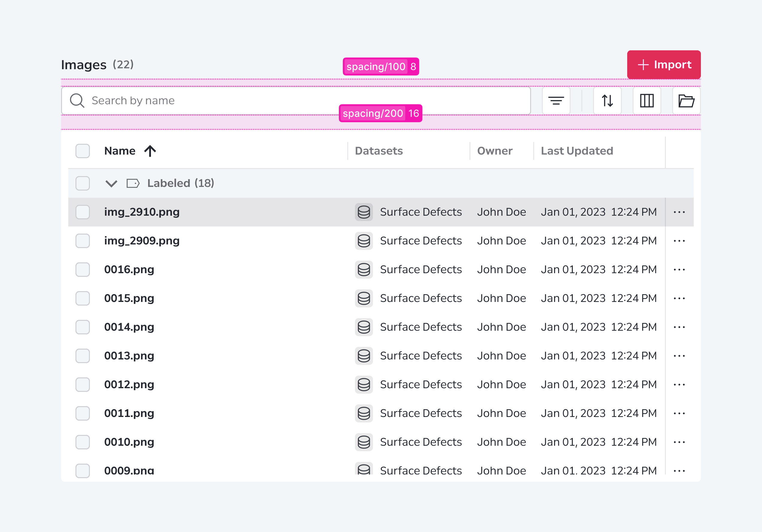Open more options for 0011.png
762x532 pixels.
click(679, 413)
